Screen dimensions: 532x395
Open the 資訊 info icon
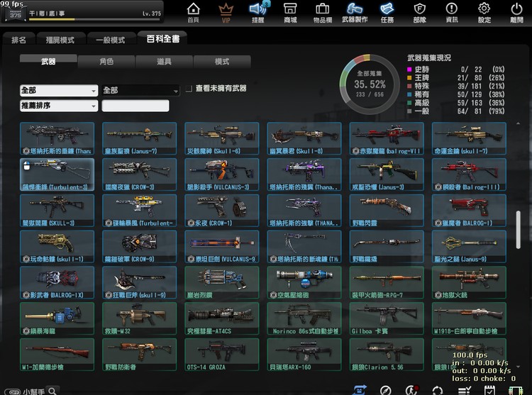(x=452, y=13)
